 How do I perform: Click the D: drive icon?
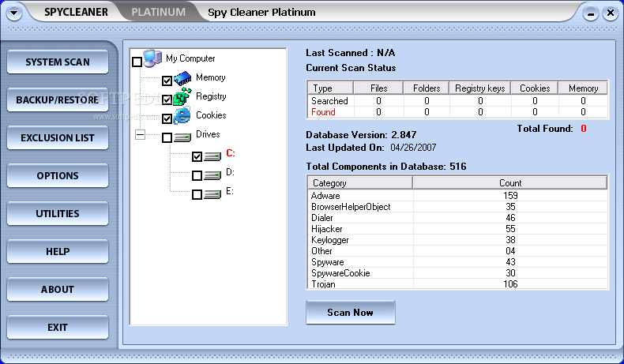[x=212, y=175]
